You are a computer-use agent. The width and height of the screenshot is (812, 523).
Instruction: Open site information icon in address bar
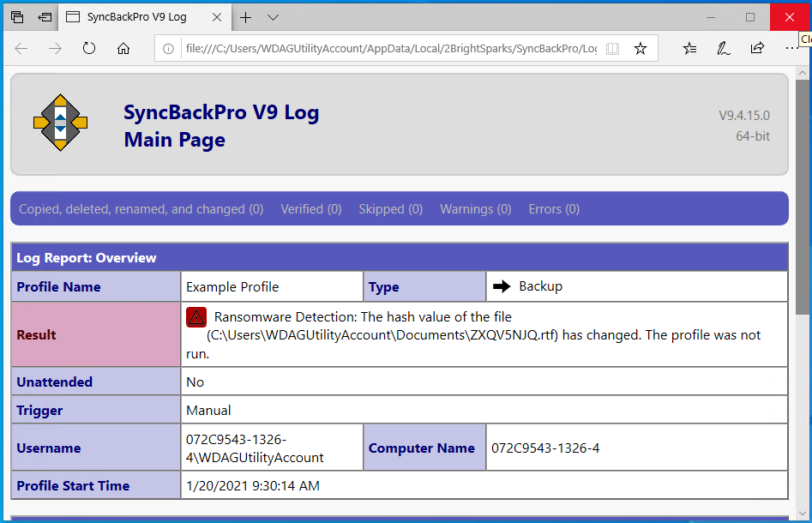tap(168, 49)
